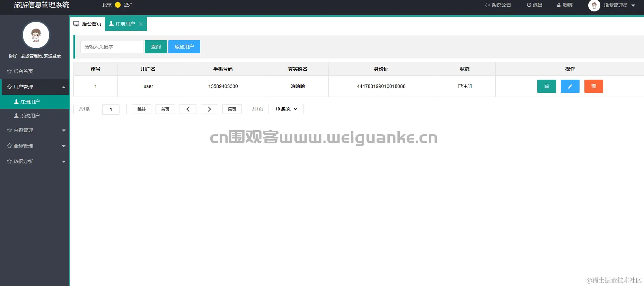Click the 真实姓名 column header

click(298, 69)
